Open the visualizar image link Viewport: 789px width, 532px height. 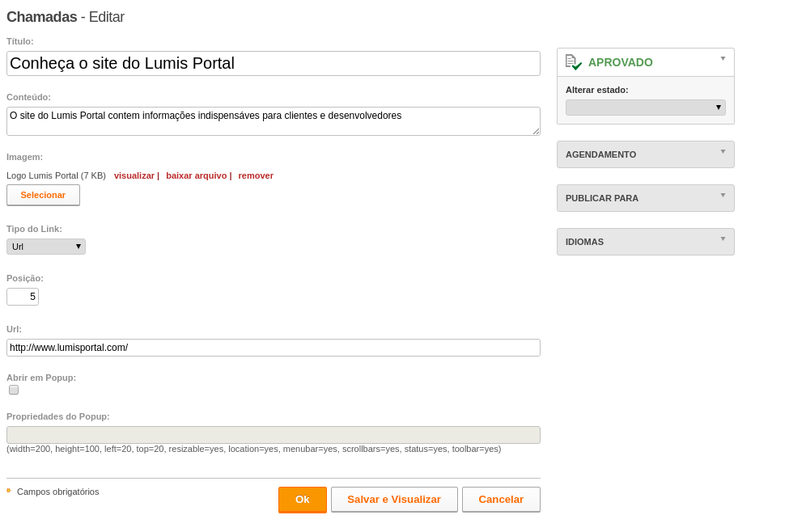pyautogui.click(x=134, y=175)
